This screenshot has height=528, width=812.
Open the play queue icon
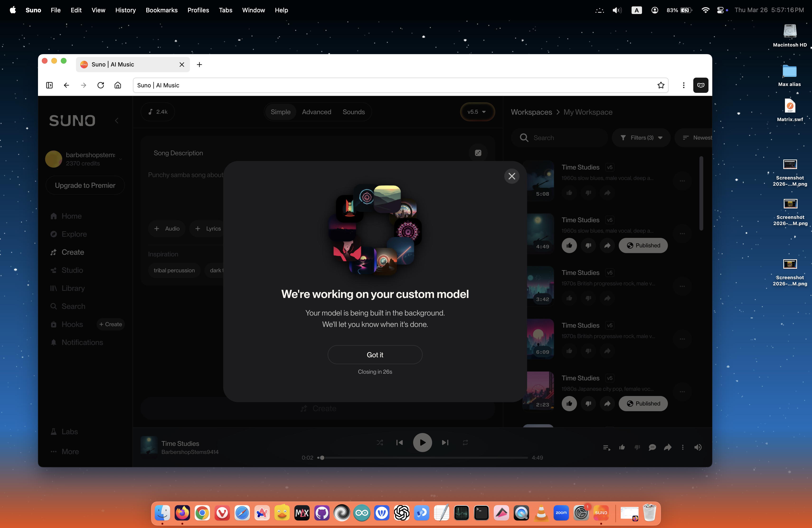click(606, 447)
